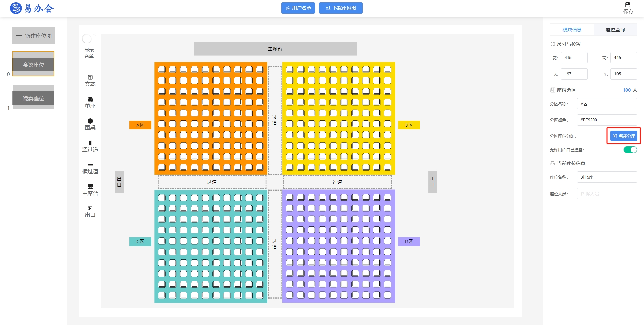This screenshot has height=325, width=644.
Task: Select the 出口 exit tool
Action: (x=90, y=212)
